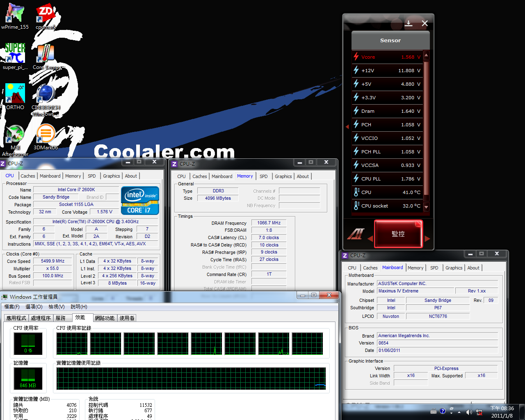Open the About tab in the CPU-Z Mainboard window
Viewport: 525px width, 420px height.
click(473, 268)
